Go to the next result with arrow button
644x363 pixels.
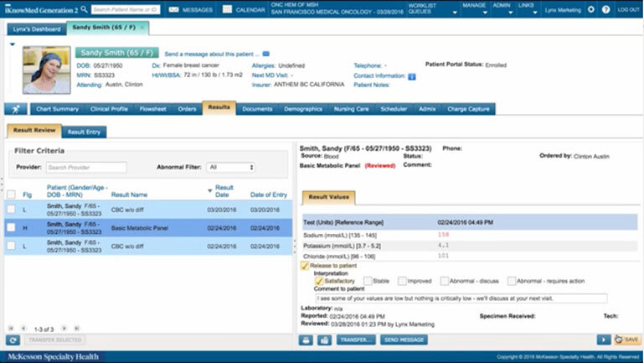(603, 340)
